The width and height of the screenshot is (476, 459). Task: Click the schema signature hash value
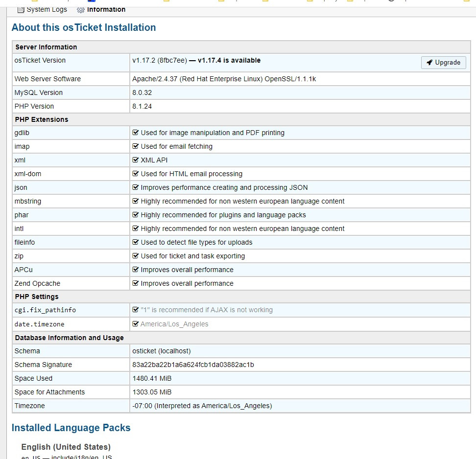[x=193, y=365]
